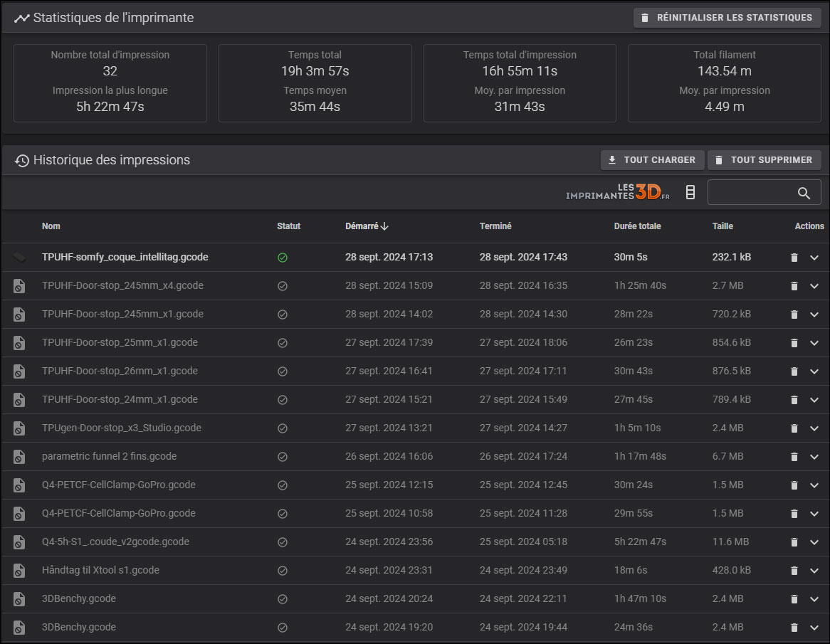Delete TPUgen-Door-stop_x3_Studio.gcode entry

[794, 428]
